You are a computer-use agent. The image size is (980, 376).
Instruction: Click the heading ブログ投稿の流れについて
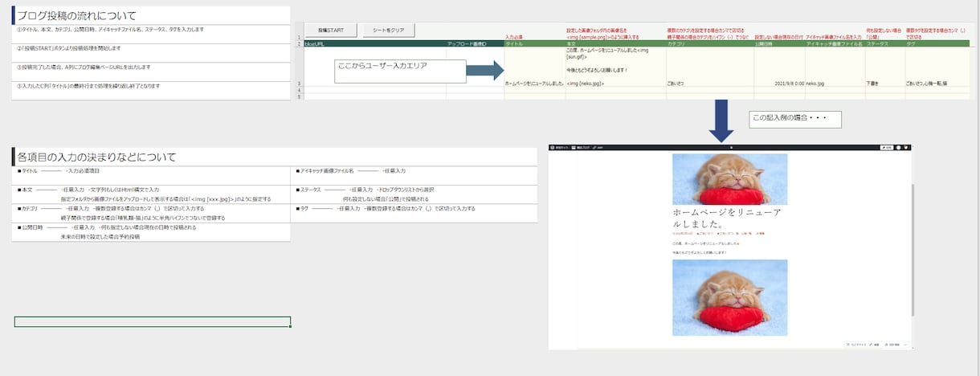77,15
